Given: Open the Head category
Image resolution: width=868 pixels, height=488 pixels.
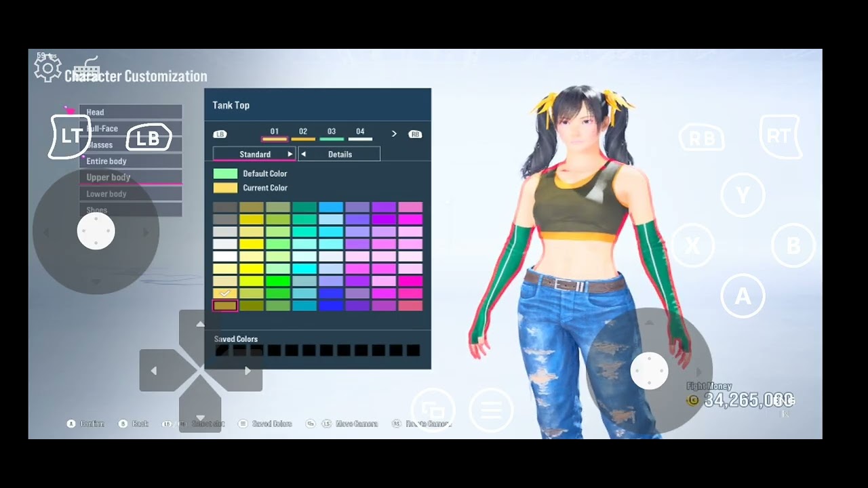Looking at the screenshot, I should point(131,112).
